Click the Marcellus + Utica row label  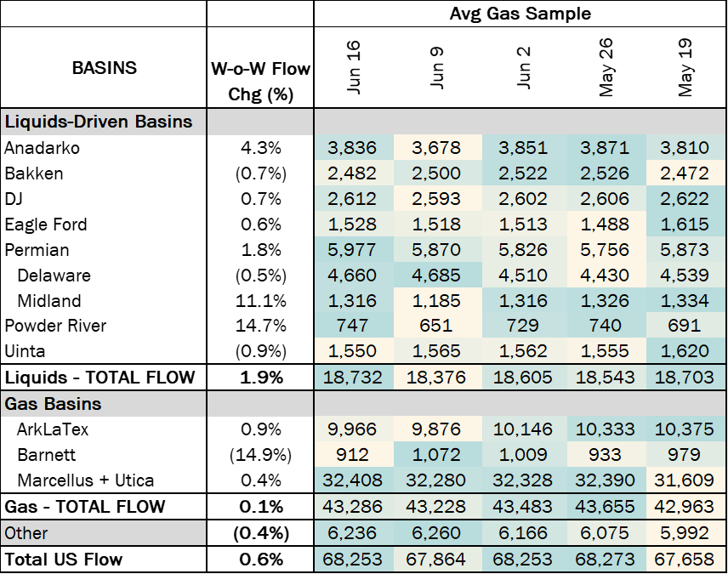(x=85, y=480)
